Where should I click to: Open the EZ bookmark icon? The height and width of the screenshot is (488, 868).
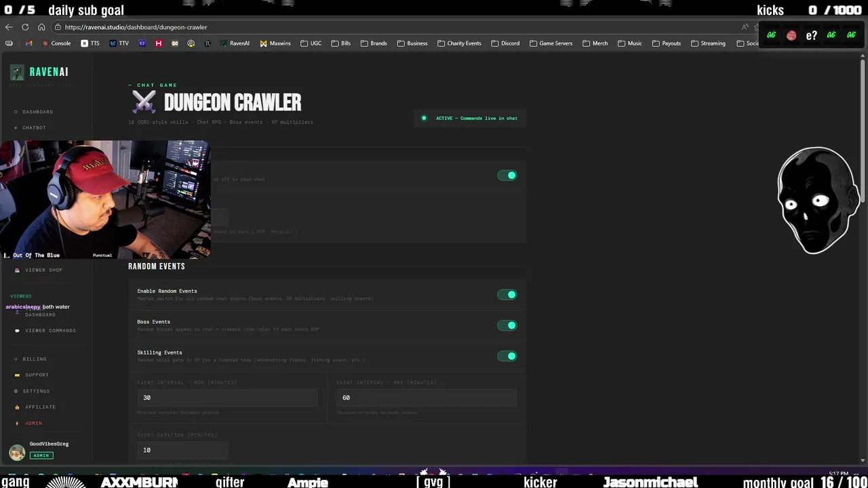(x=142, y=43)
